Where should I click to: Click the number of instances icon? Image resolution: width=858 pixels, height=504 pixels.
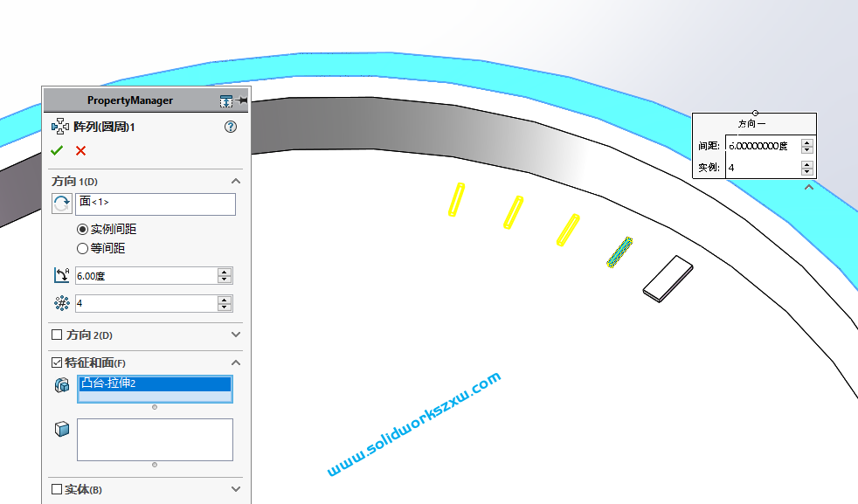pyautogui.click(x=60, y=303)
